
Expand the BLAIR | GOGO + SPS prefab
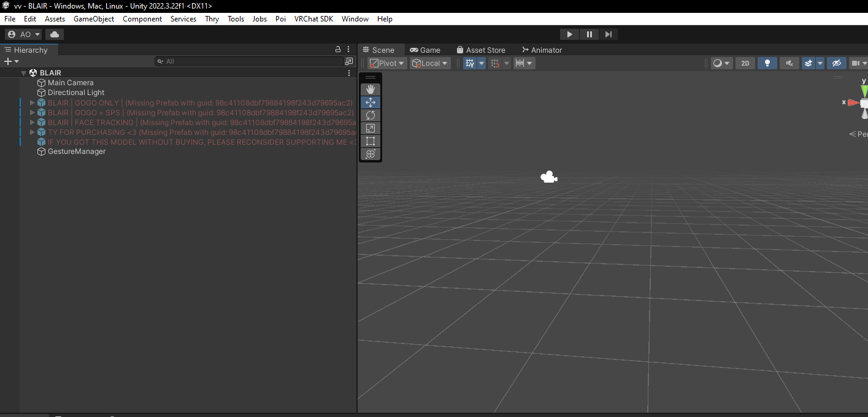tap(33, 112)
